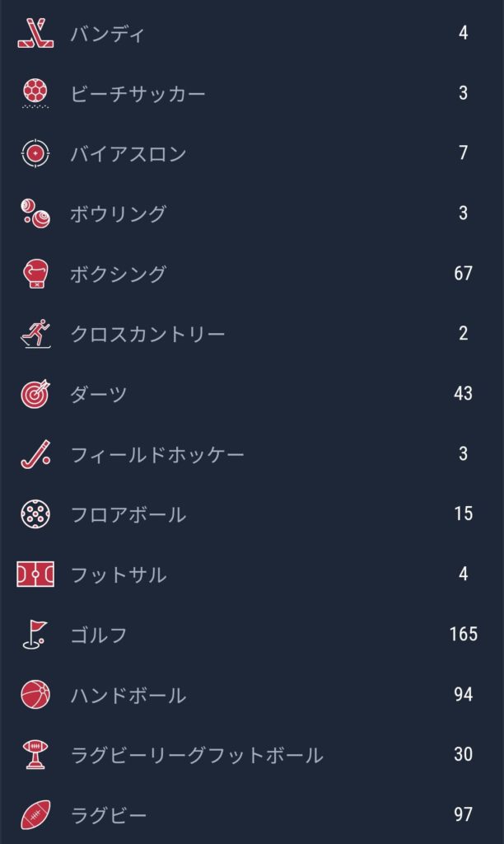Image resolution: width=504 pixels, height=844 pixels.
Task: Click the futsal court icon
Action: 35,574
